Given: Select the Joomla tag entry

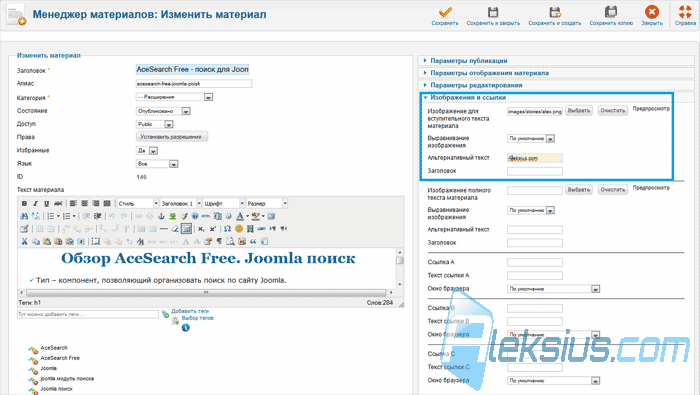Looking at the screenshot, I should tap(49, 368).
